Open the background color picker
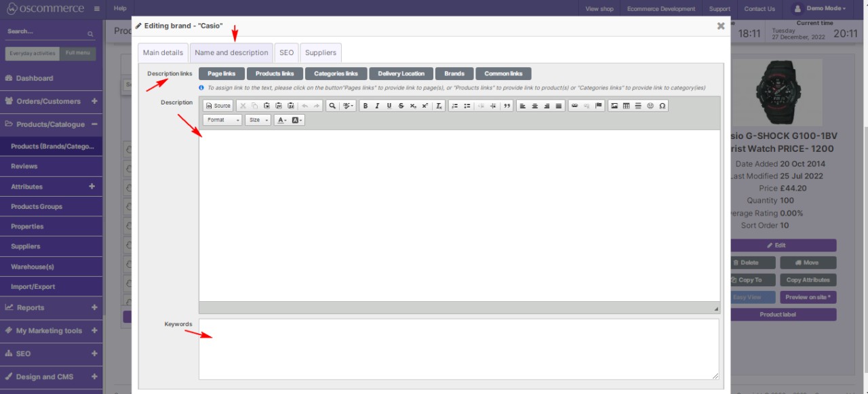This screenshot has height=394, width=868. click(297, 120)
